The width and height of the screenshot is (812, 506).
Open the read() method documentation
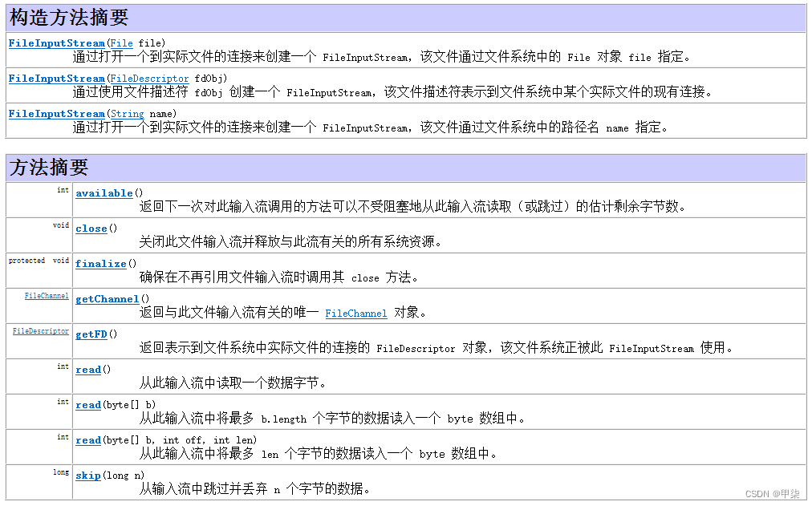point(88,369)
